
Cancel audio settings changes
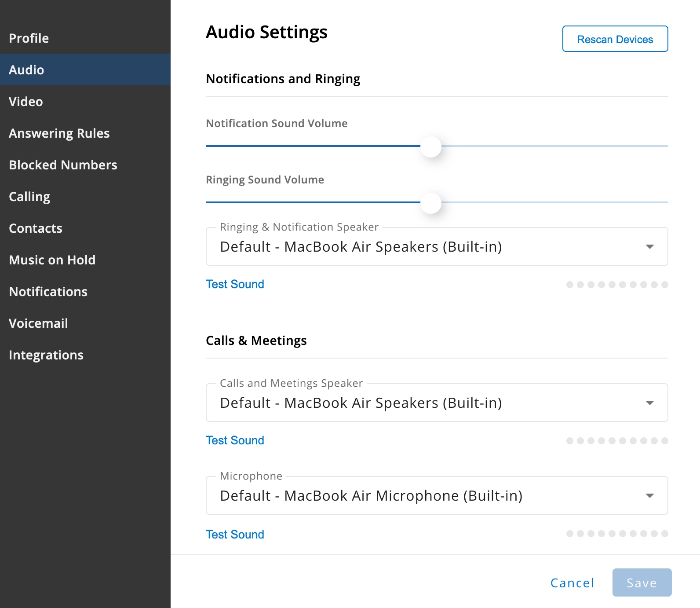pos(572,583)
